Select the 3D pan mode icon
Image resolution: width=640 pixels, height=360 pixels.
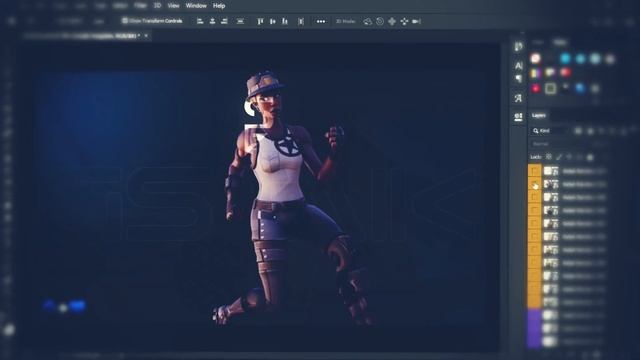pyautogui.click(x=392, y=21)
